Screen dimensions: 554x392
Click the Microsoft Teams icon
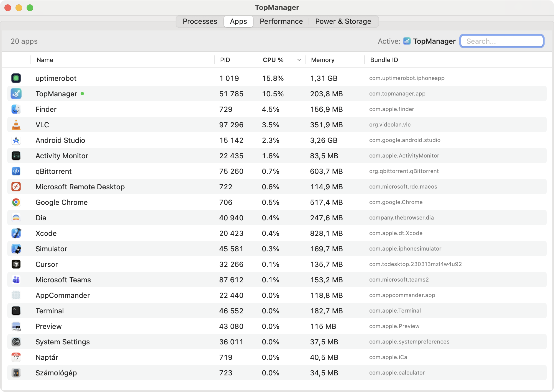[x=16, y=280]
